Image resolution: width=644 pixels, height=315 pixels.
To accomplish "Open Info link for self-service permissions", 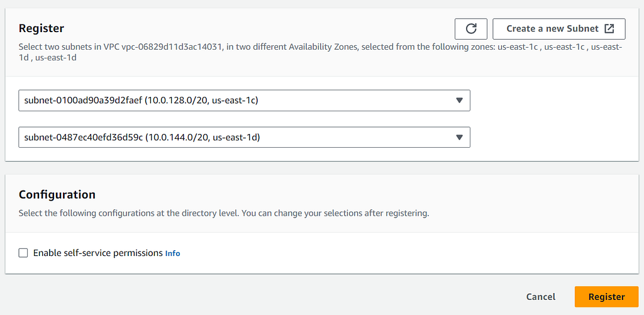I will click(172, 253).
